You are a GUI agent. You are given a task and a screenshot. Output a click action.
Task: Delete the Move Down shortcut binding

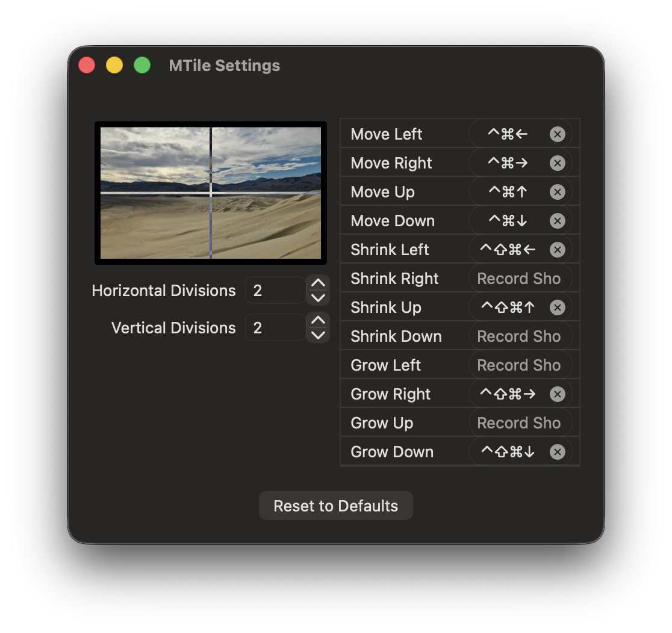pyautogui.click(x=557, y=221)
